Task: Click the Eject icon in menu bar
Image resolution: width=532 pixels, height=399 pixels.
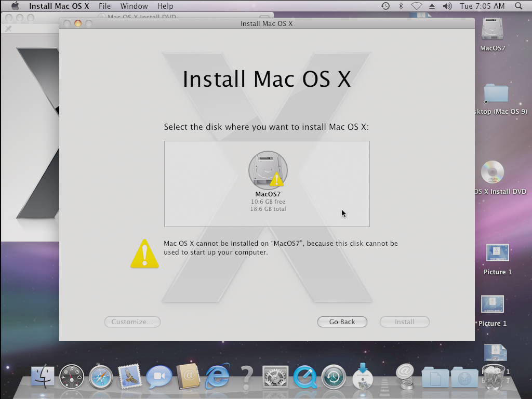Action: point(432,6)
